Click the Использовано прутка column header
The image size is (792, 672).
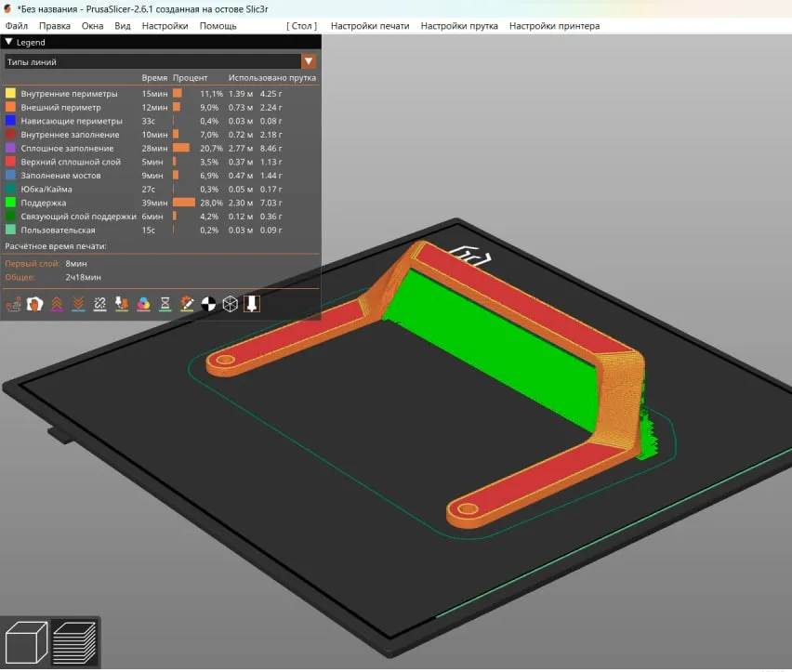271,78
